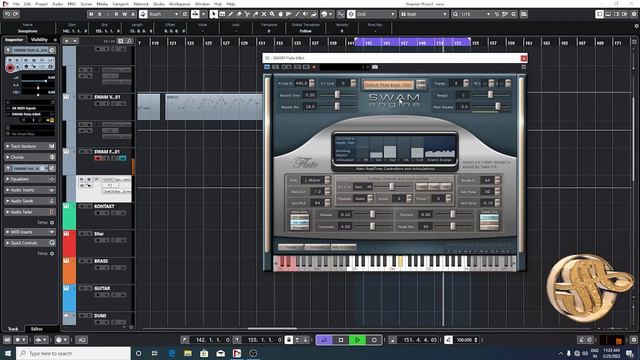This screenshot has width=640, height=360.
Task: Expand the Chords inspector section
Action: coord(30,157)
